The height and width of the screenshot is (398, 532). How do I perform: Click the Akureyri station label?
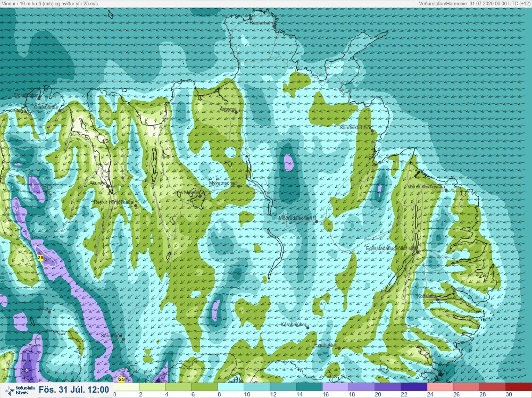(x=98, y=183)
